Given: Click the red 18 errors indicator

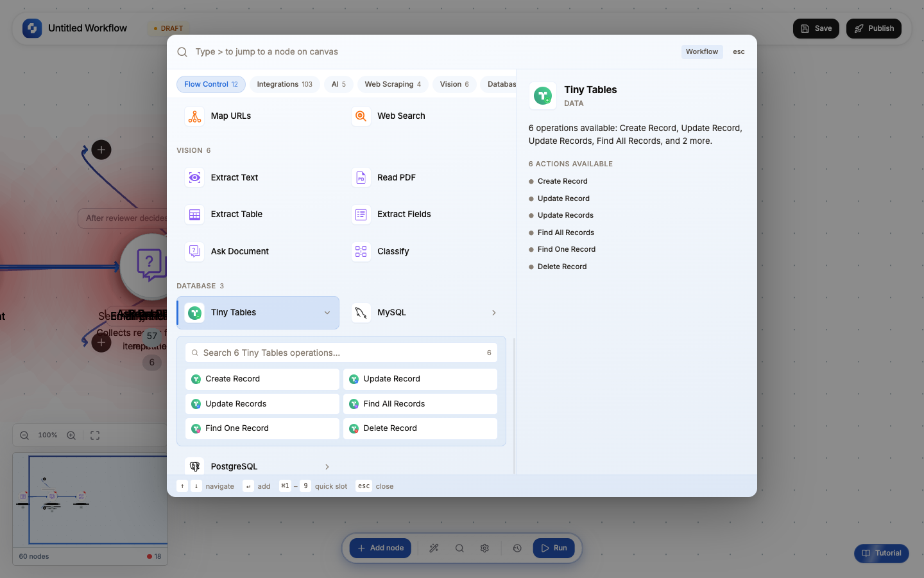Looking at the screenshot, I should tap(154, 557).
